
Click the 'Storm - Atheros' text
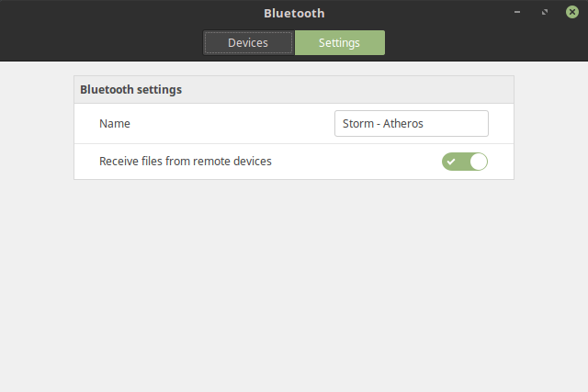pyautogui.click(x=382, y=123)
